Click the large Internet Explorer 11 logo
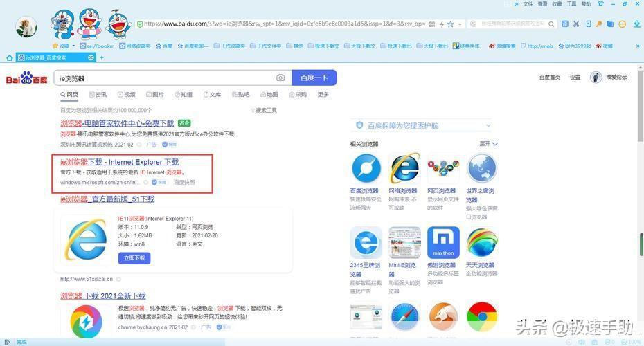644x346 pixels. (87, 239)
